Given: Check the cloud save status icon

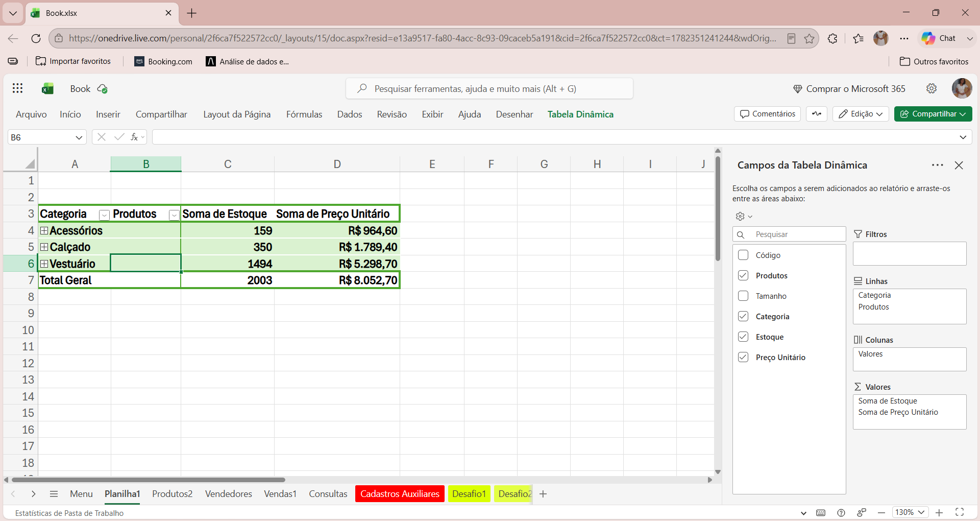Looking at the screenshot, I should [x=102, y=89].
